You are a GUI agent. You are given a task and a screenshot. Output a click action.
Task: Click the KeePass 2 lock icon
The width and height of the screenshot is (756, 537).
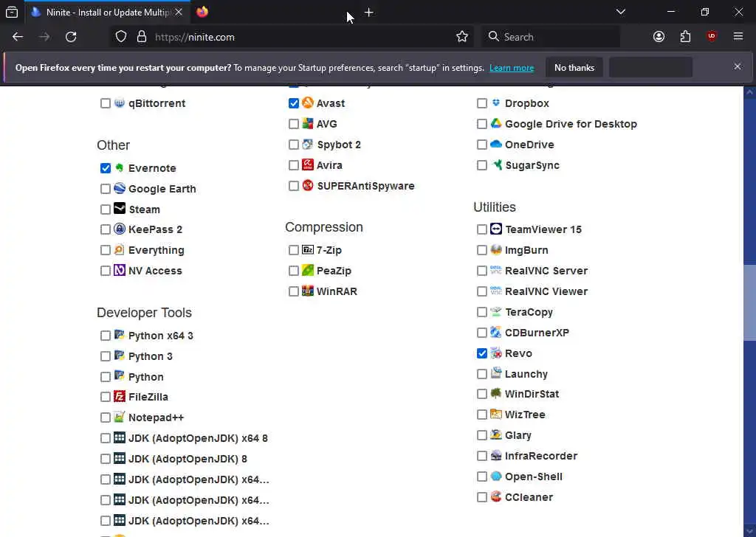120,229
